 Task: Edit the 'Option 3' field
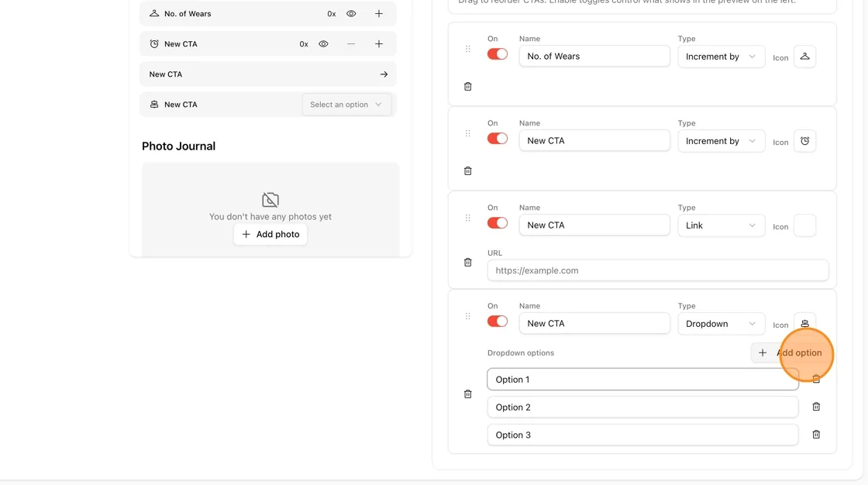642,435
